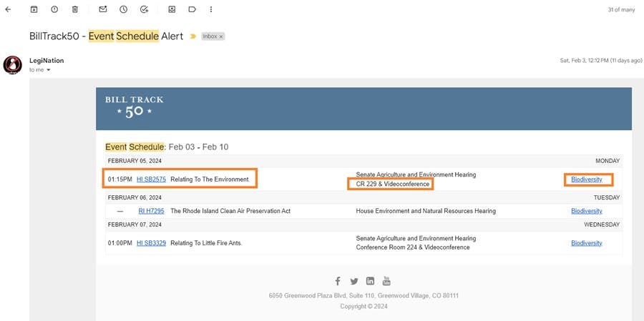Open Biodiversity link for HI SB3329
The width and height of the screenshot is (644, 321).
point(587,243)
